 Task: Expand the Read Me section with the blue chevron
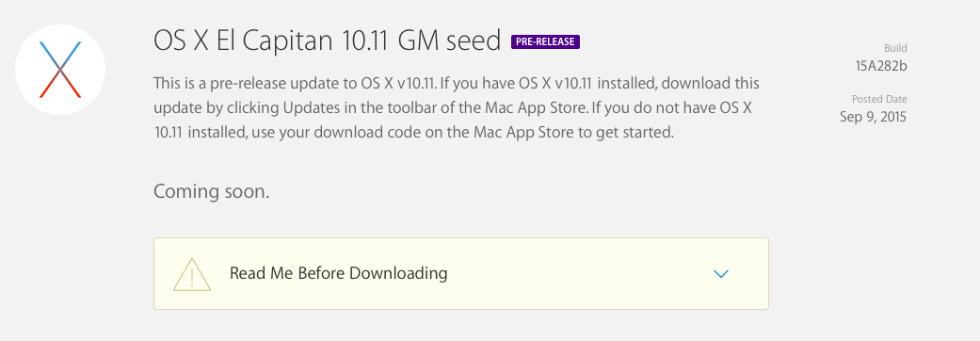[720, 273]
